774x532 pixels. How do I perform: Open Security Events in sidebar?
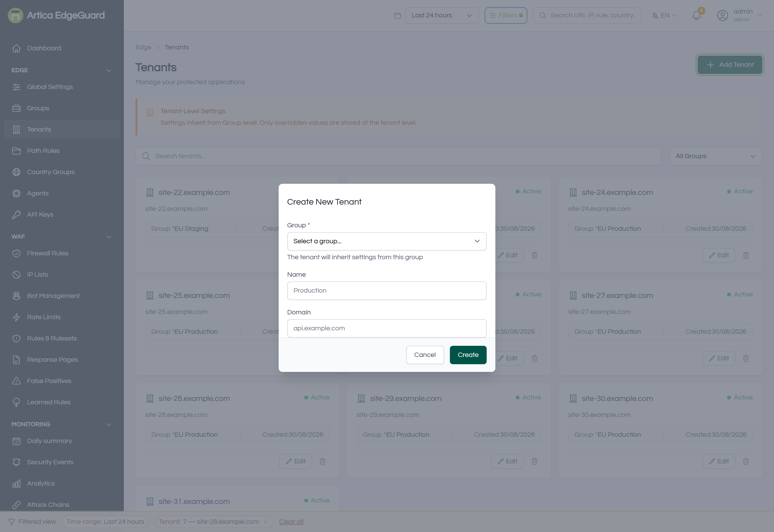tap(62, 462)
